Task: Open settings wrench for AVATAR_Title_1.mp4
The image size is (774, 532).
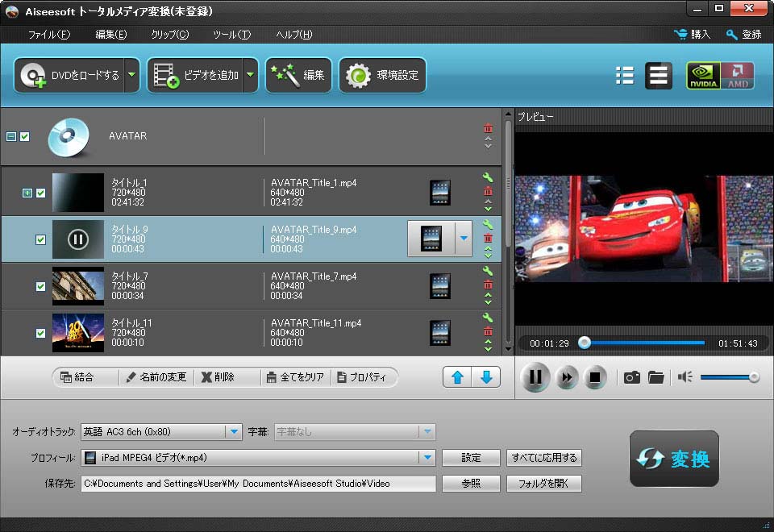Action: (x=488, y=177)
